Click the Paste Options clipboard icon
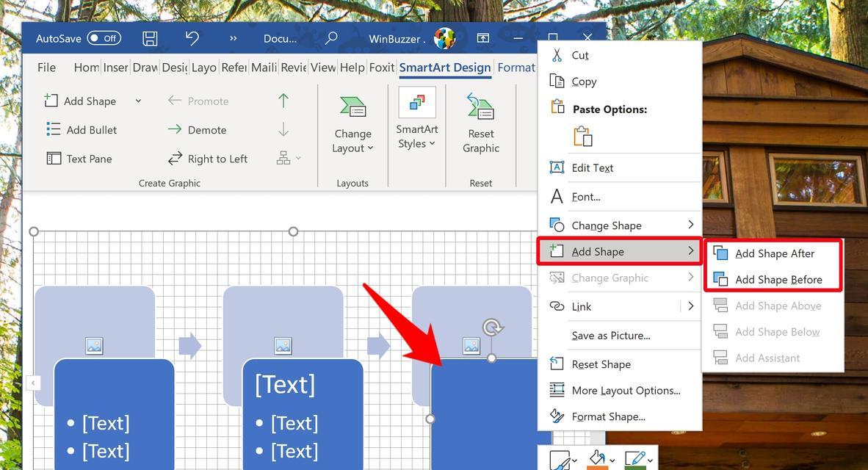 point(583,136)
